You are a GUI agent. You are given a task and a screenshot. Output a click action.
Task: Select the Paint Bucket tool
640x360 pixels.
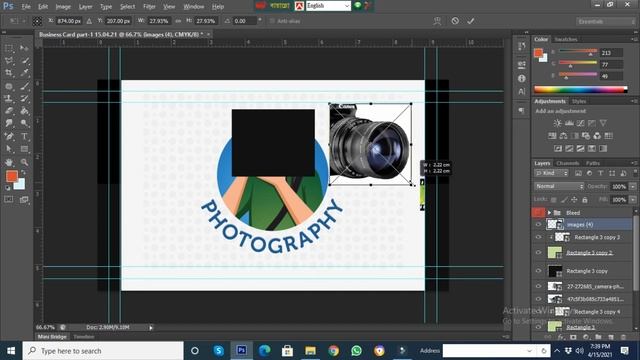24,111
